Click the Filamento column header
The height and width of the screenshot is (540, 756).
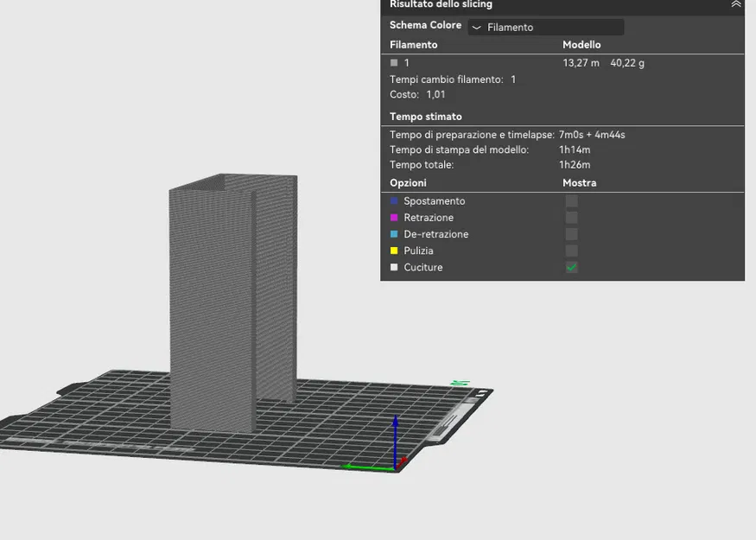413,45
